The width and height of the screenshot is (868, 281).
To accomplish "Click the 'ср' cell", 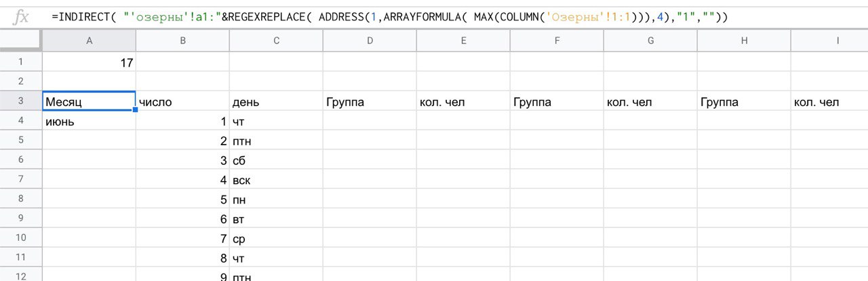I will click(x=276, y=239).
